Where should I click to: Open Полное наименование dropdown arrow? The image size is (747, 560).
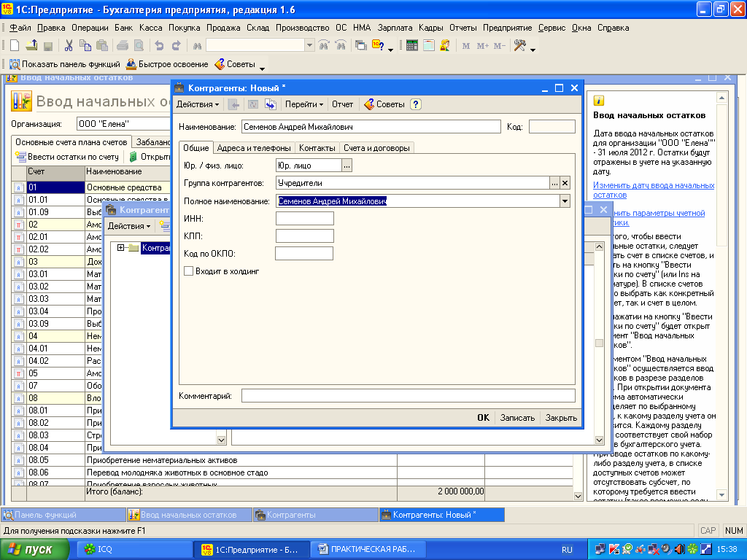565,201
